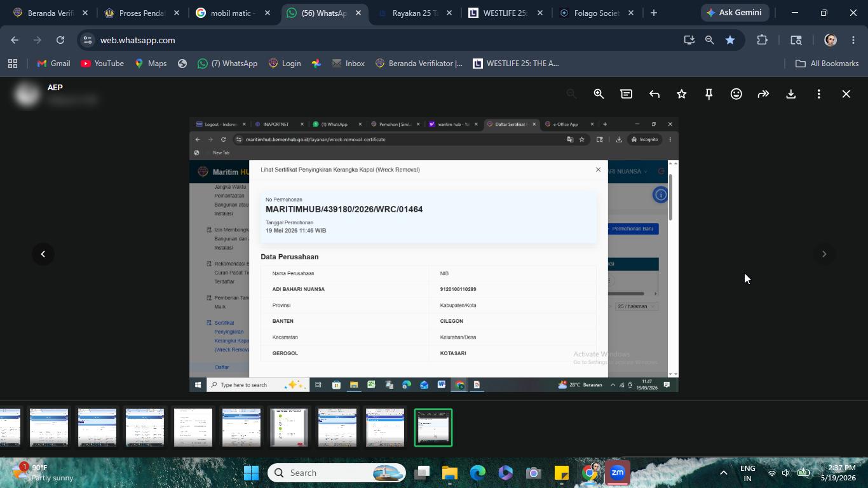Open YouTube bookmark
868x488 pixels.
coord(102,64)
